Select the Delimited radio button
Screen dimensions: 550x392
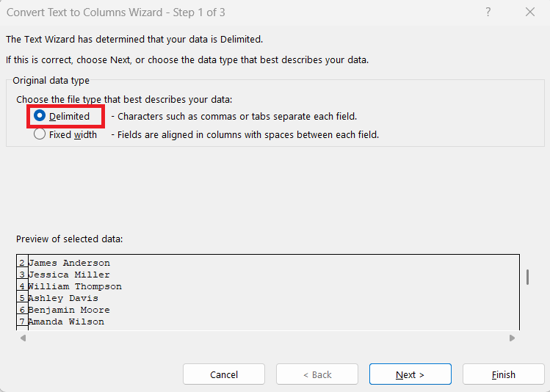coord(40,116)
